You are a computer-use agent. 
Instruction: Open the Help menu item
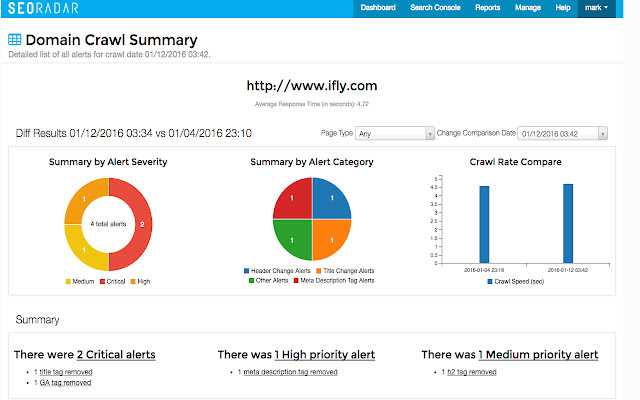coord(562,8)
